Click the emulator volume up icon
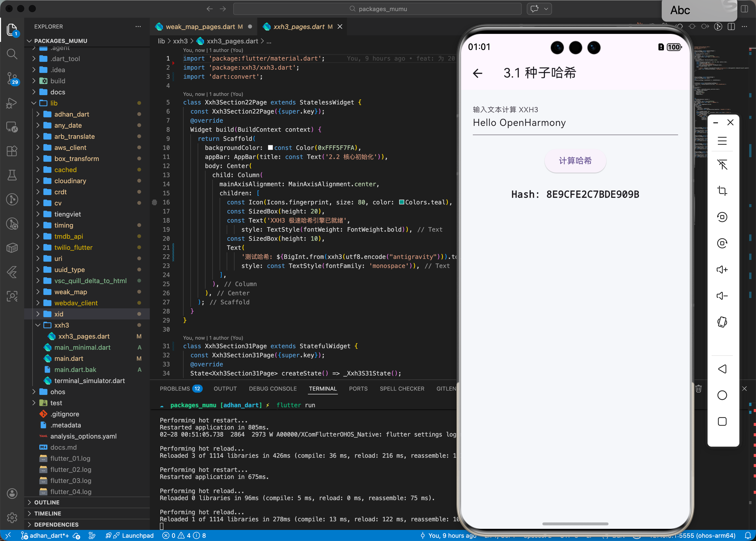Viewport: 756px width, 541px height. 722,269
